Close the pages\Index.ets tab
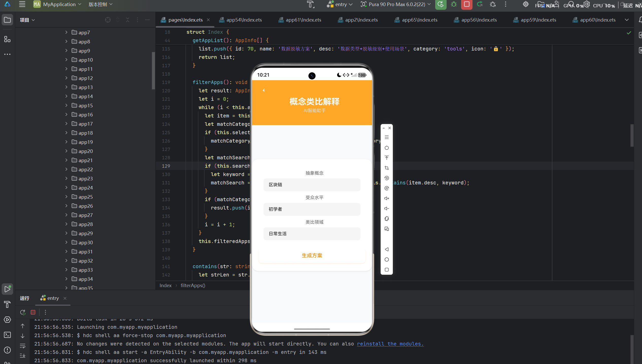The image size is (642, 364). point(208,20)
